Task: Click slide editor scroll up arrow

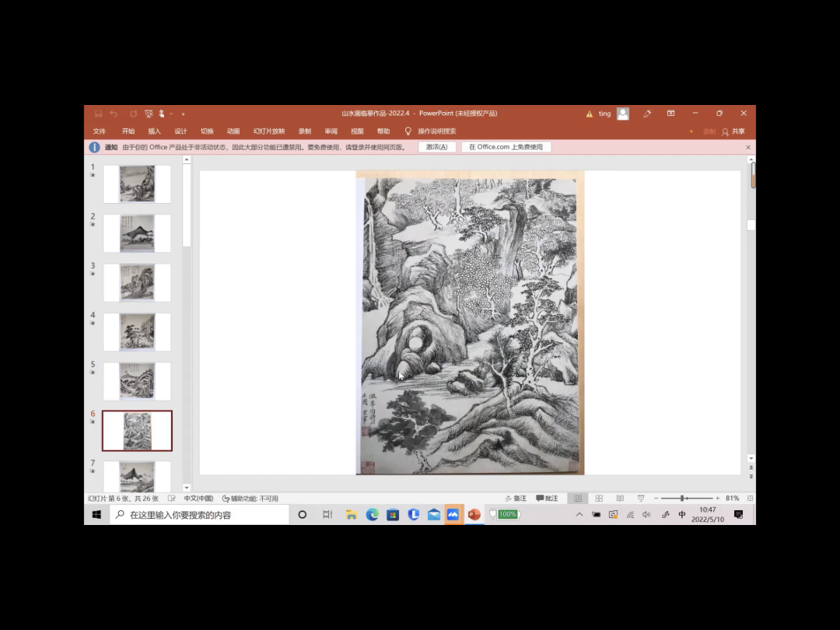Action: click(x=751, y=159)
